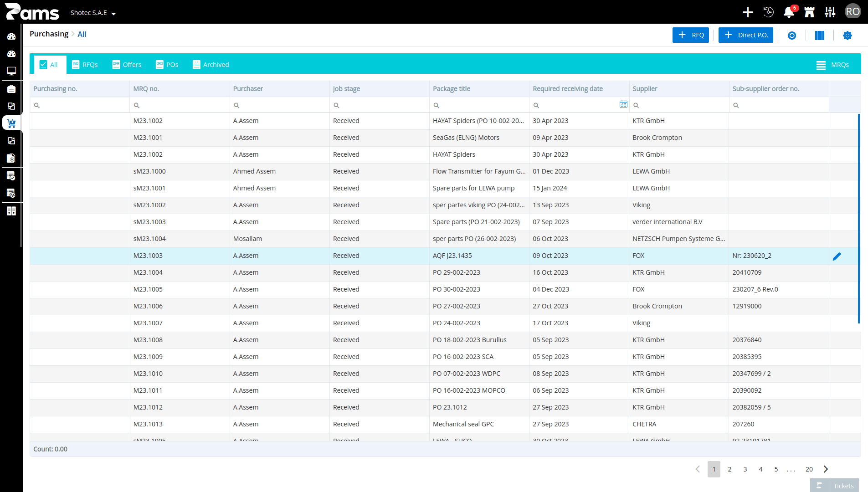Open the blue settings gear icon
Screen dimensions: 868x492
coord(847,35)
